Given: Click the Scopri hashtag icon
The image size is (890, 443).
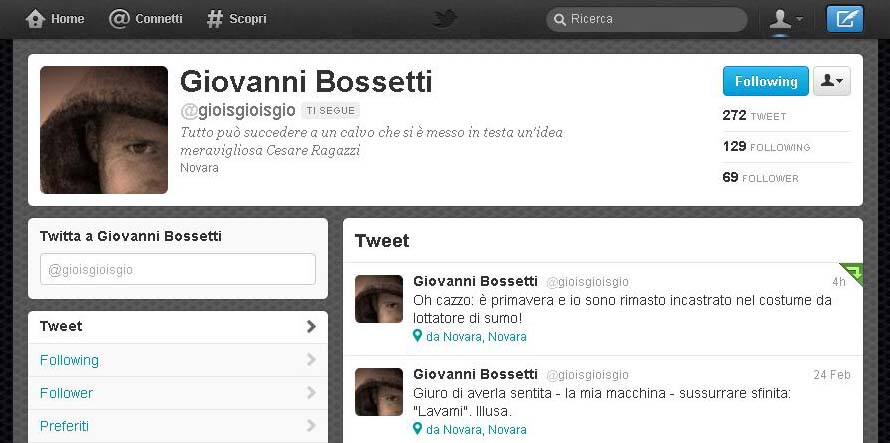Looking at the screenshot, I should 215,19.
